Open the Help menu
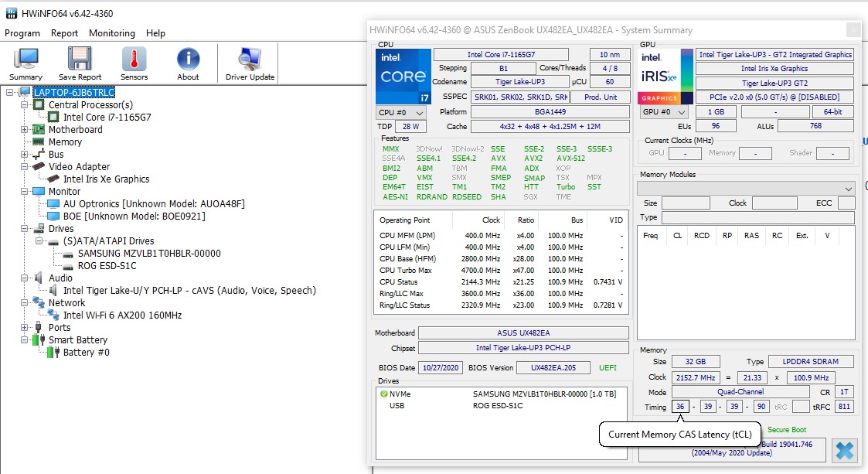Viewport: 868px width, 474px height. [155, 33]
